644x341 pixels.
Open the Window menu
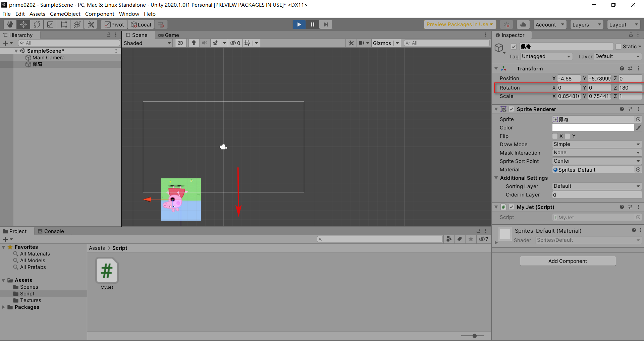pos(129,14)
